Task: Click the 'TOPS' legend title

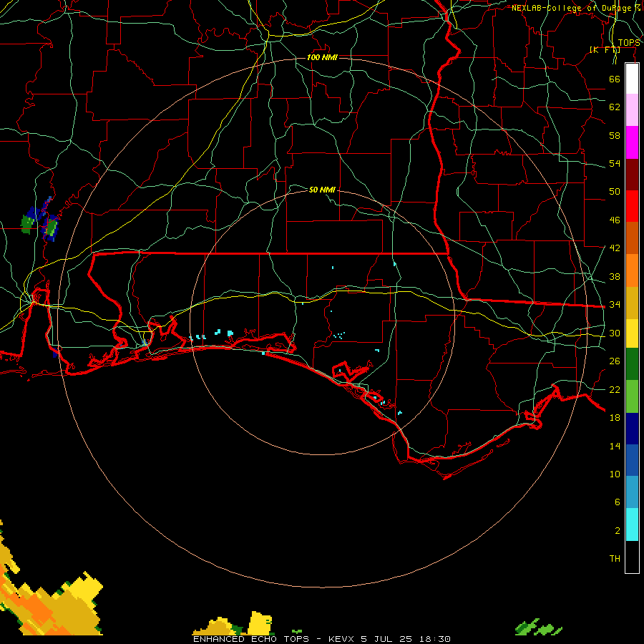Action: pos(629,43)
